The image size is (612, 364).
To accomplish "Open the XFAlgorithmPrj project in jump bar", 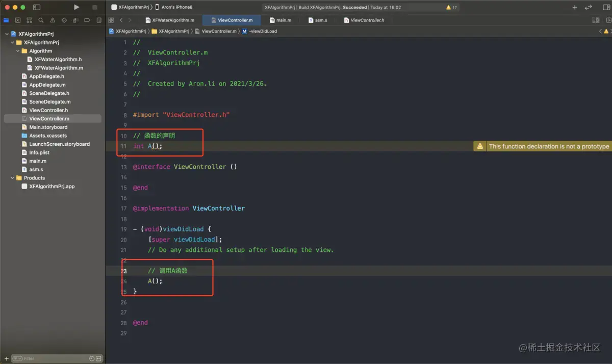I will [127, 31].
